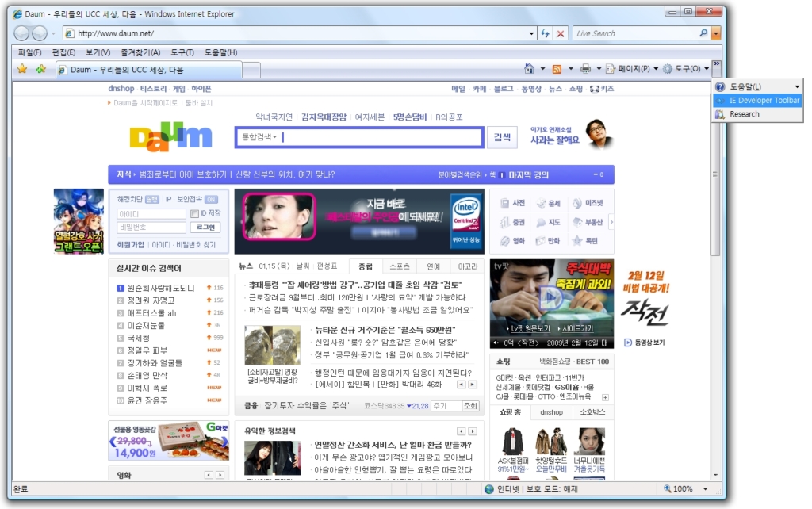Click the 로그인 button

click(x=205, y=228)
